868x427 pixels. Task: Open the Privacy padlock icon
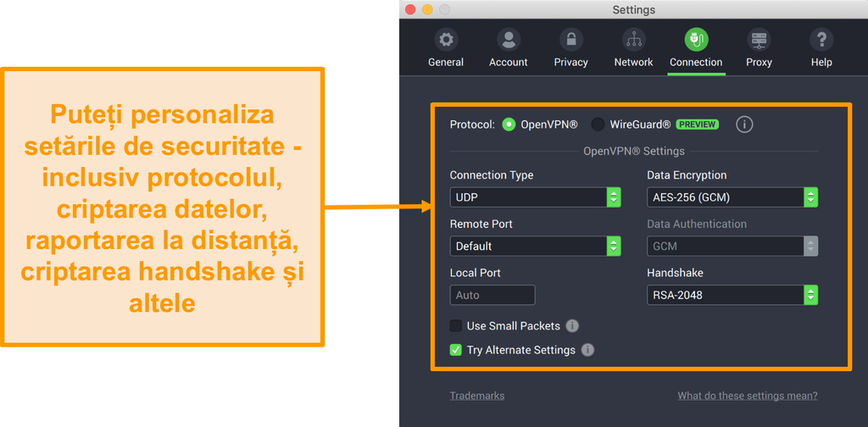pos(570,40)
